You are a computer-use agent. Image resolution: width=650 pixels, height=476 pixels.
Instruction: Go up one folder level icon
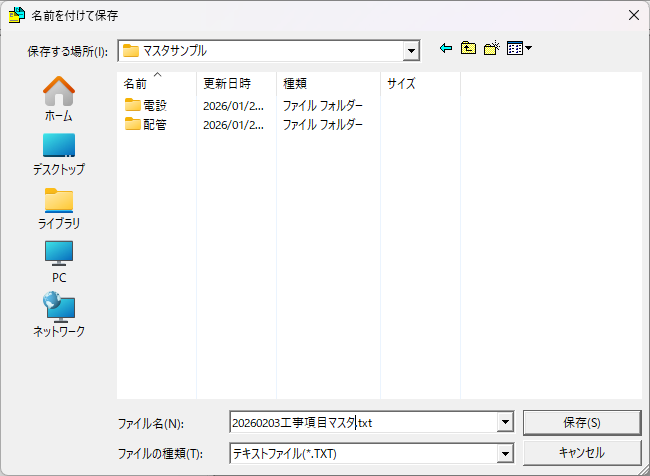[468, 49]
